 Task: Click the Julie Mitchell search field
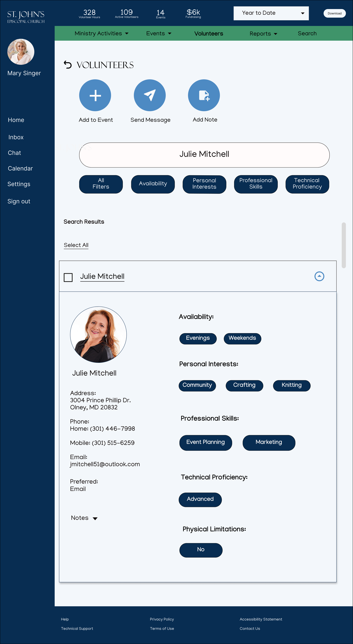coord(204,155)
